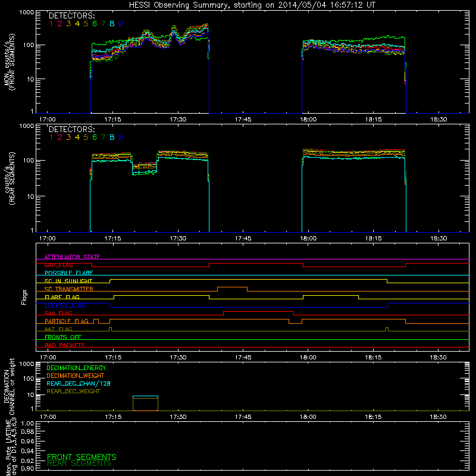
Task: Select yellow detector 4 in front segments legend
Action: pyautogui.click(x=77, y=24)
